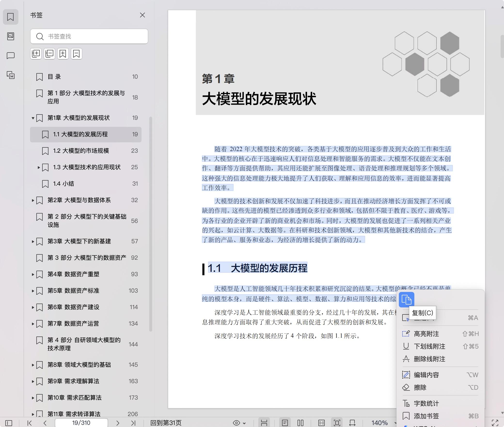The width and height of the screenshot is (504, 427).
Task: Expand the 第2章 大模型与数据体系 bookmark
Action: pos(33,200)
